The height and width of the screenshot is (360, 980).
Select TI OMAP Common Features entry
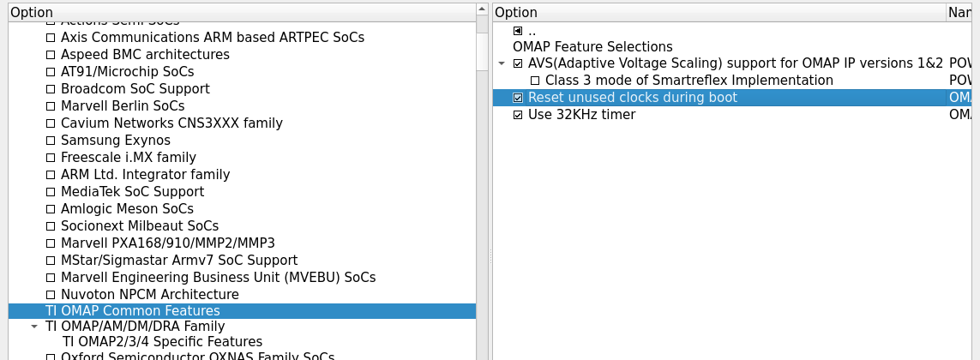coord(133,310)
